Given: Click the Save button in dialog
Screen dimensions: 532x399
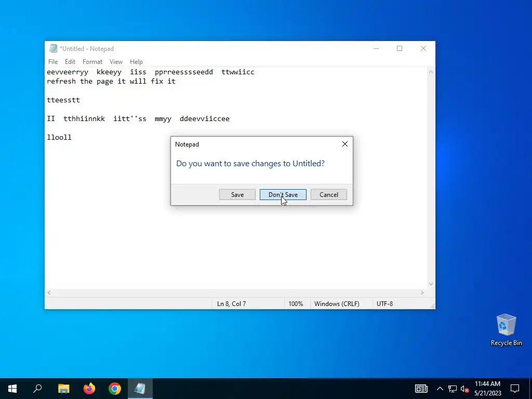Looking at the screenshot, I should [237, 195].
